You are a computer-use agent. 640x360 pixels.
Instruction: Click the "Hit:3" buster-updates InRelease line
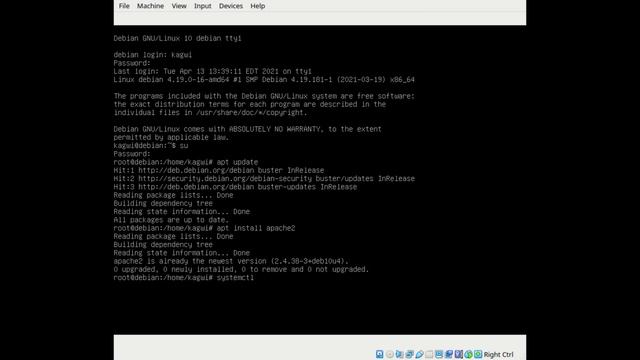(x=236, y=187)
